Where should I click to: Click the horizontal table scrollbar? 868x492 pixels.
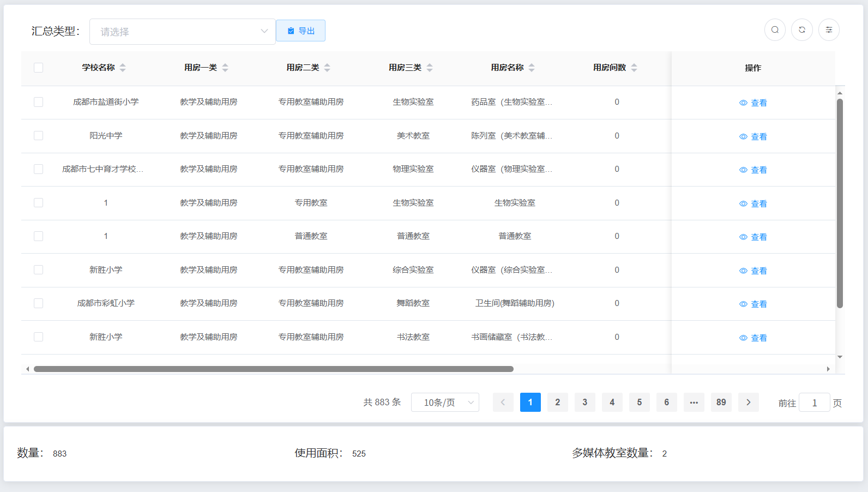(x=273, y=369)
